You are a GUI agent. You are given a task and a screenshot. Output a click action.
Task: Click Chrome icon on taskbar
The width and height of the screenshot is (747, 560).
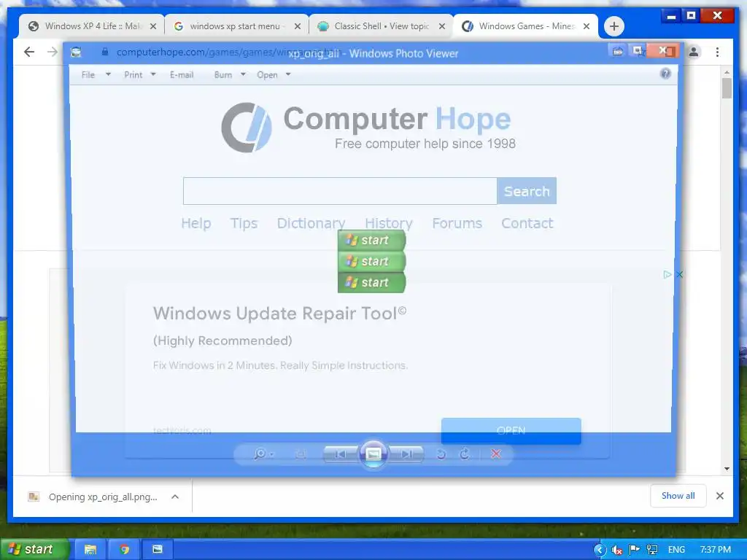(124, 549)
